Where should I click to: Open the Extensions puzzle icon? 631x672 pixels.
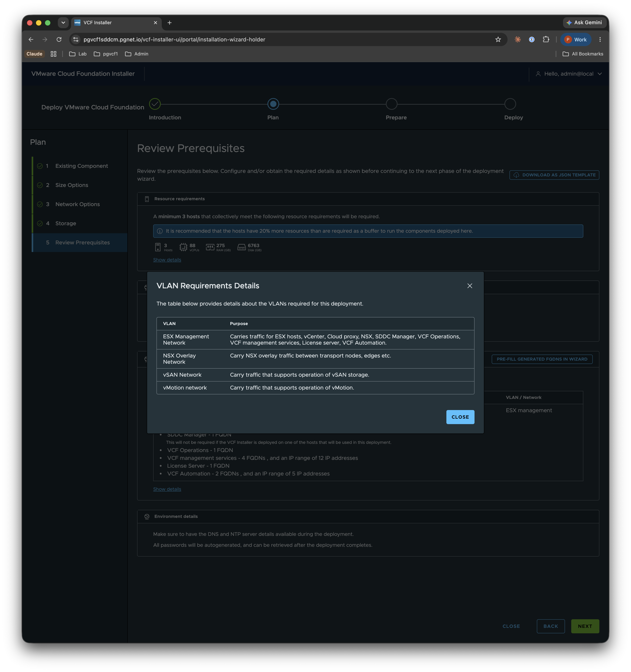[546, 39]
